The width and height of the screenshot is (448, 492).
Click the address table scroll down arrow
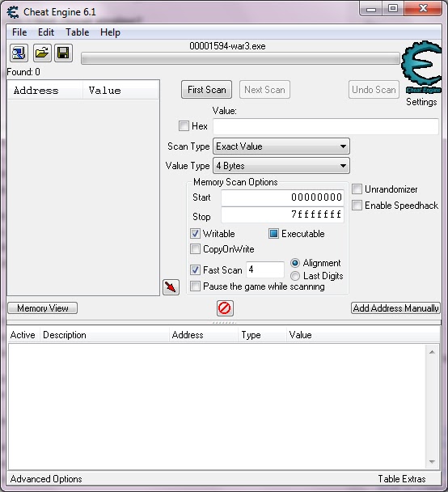[x=432, y=462]
